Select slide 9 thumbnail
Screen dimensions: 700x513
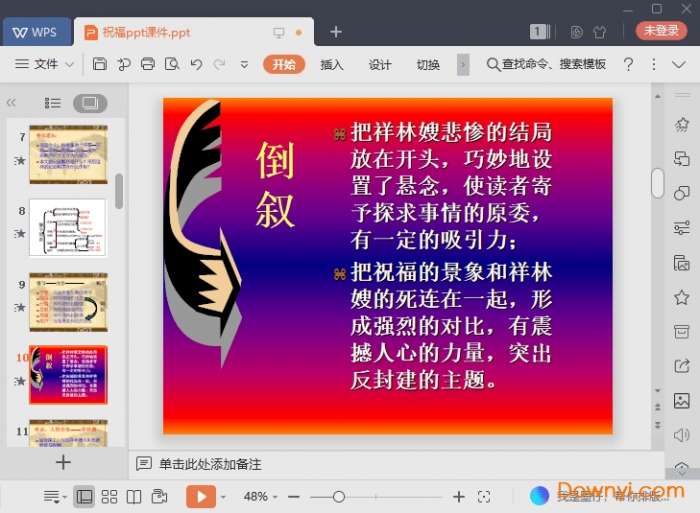click(68, 302)
